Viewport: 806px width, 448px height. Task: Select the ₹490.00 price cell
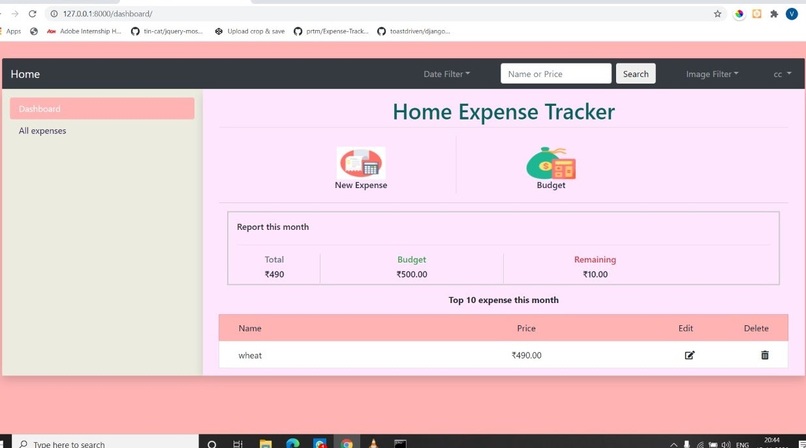[x=526, y=355]
